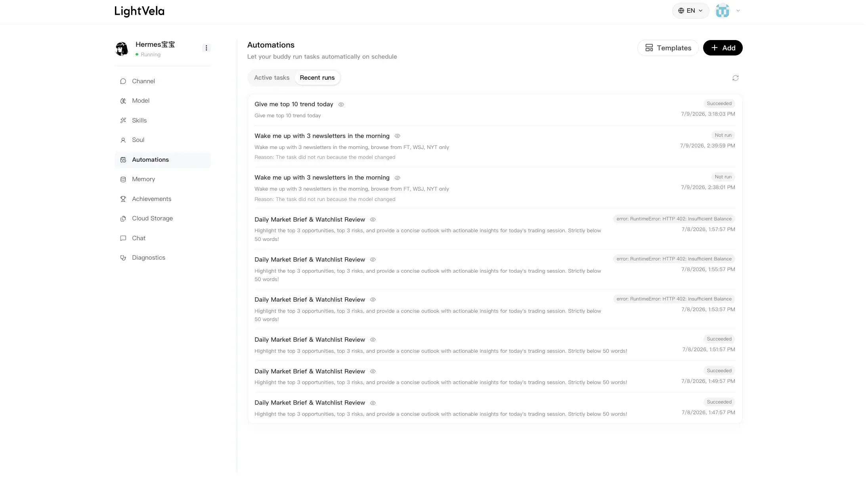The width and height of the screenshot is (868, 482).
Task: Click the Templates button
Action: point(668,48)
